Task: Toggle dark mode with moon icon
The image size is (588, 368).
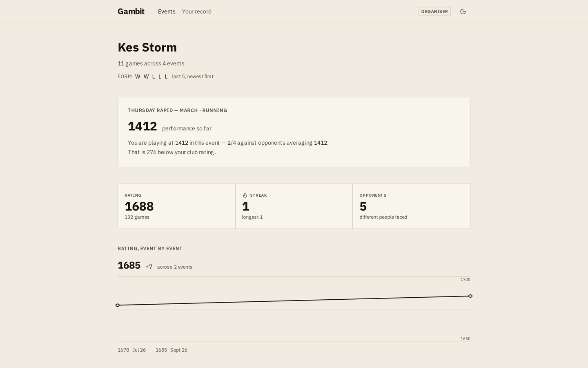Action: 463,11
